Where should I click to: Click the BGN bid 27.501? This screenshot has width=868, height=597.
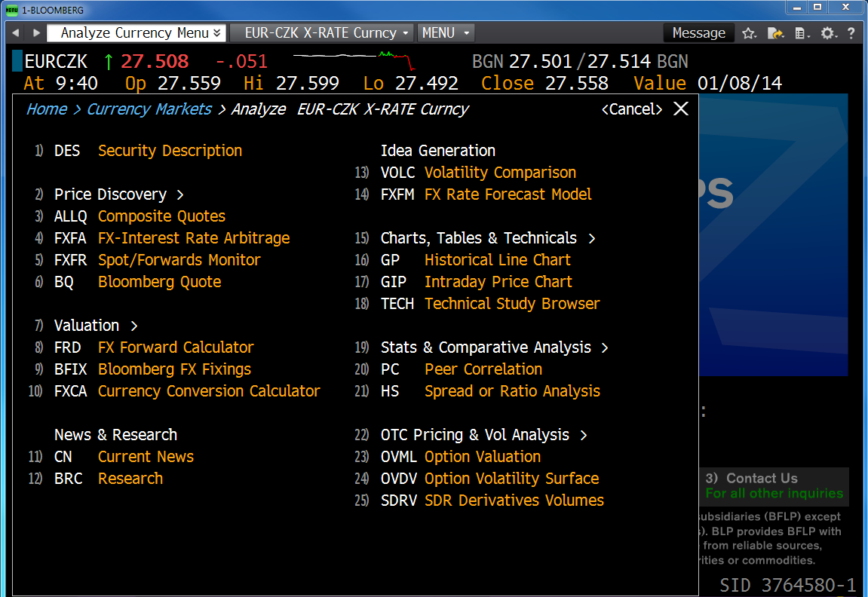(x=540, y=61)
